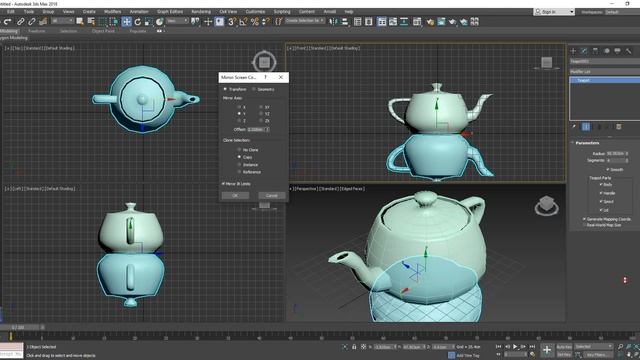Click the Radius value field
640x360 pixels.
(615, 153)
